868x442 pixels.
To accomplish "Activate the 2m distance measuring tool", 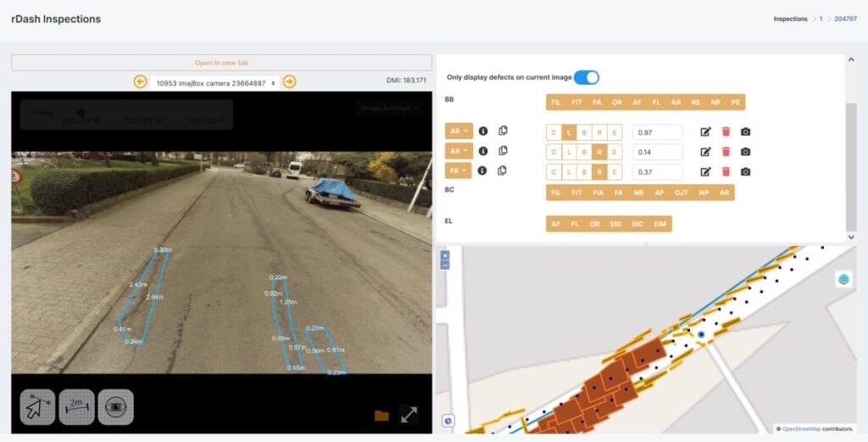I will coord(76,407).
